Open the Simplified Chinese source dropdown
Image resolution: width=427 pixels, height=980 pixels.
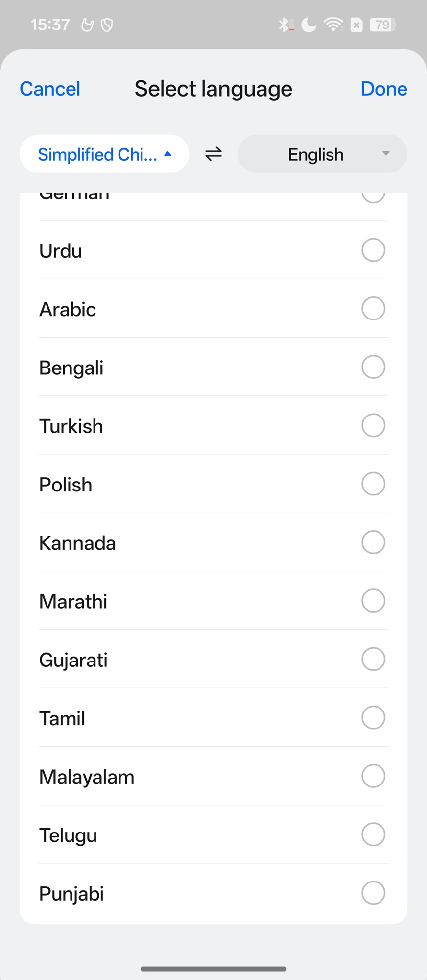tap(104, 154)
